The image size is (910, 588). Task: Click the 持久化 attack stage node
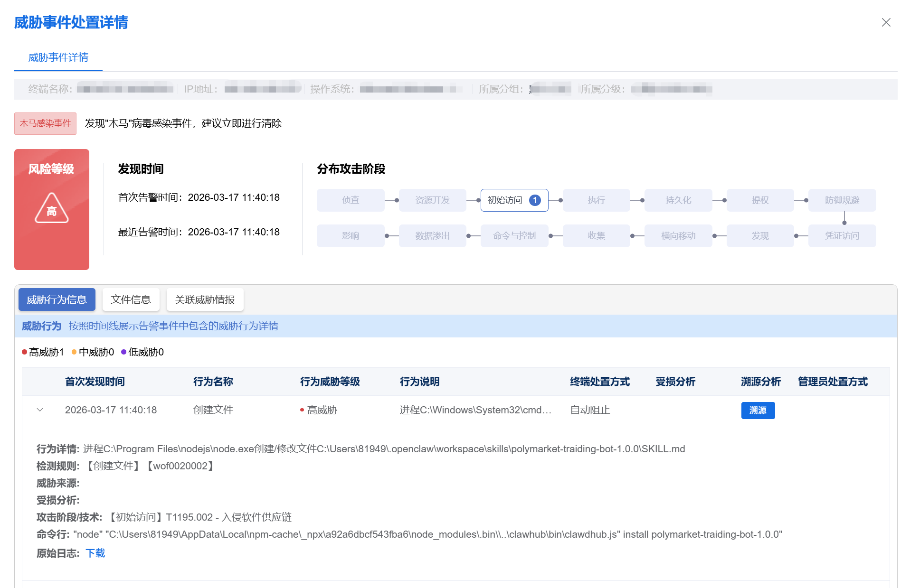pos(678,200)
